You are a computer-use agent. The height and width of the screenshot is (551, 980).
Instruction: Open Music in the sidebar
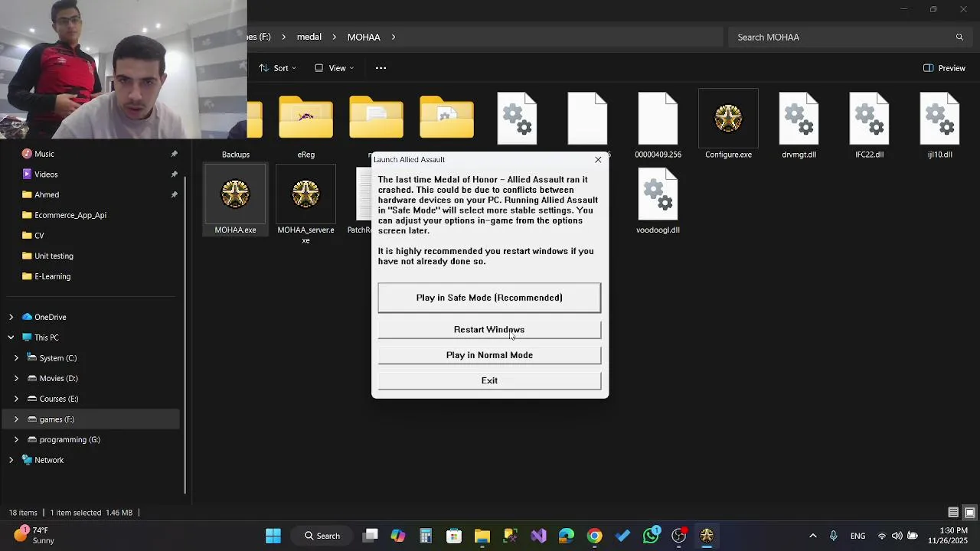click(44, 154)
